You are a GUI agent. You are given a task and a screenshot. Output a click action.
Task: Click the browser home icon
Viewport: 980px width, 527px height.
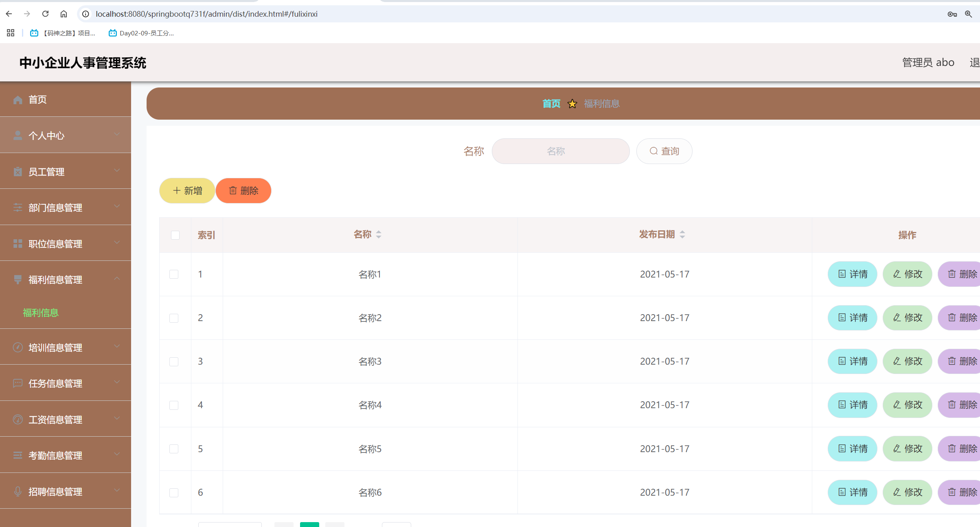64,14
